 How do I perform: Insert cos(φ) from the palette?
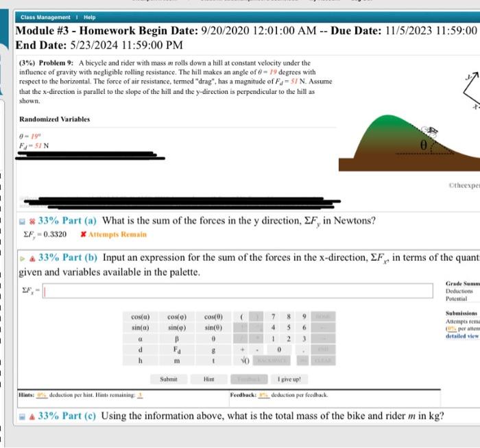point(177,317)
